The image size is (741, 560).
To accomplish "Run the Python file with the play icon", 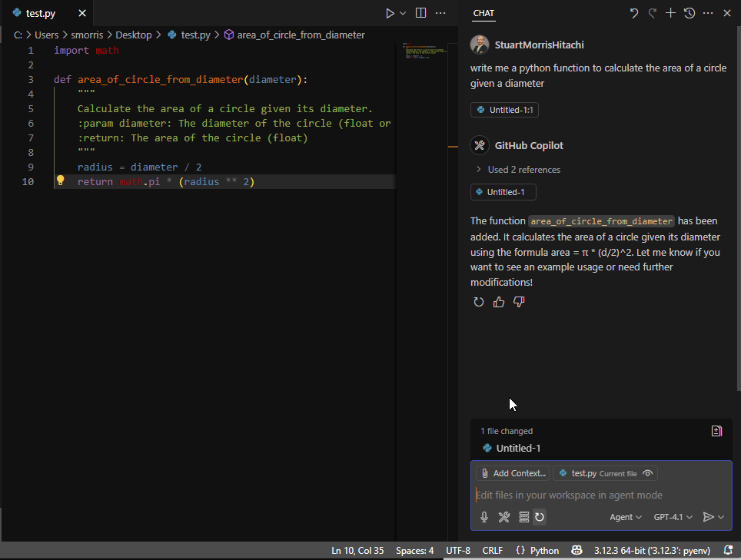I will [390, 13].
